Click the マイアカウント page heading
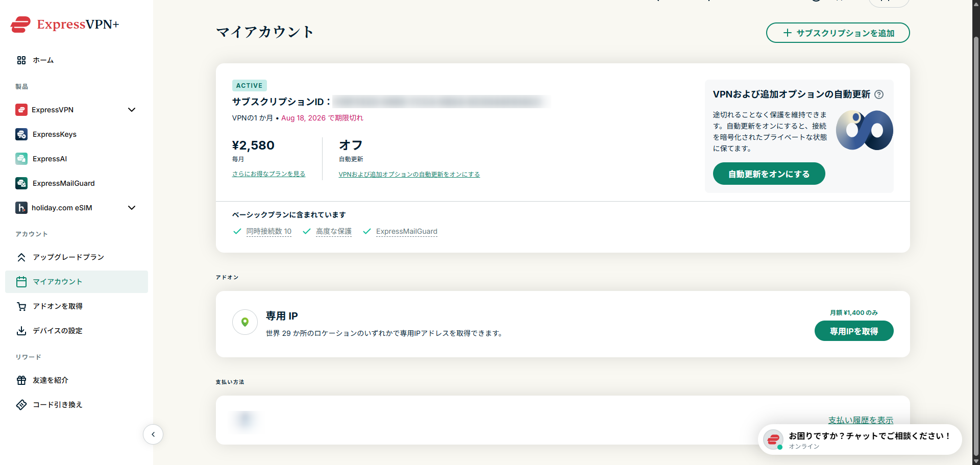Image resolution: width=980 pixels, height=465 pixels. (265, 32)
